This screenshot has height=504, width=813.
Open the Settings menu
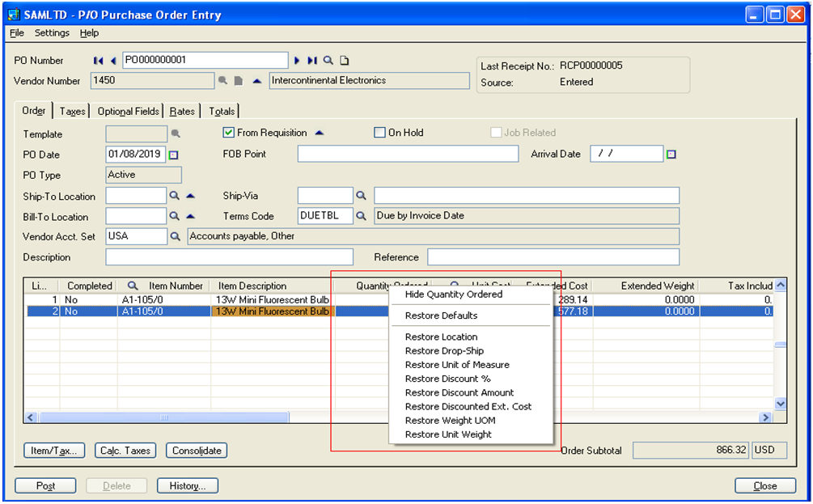pyautogui.click(x=52, y=32)
